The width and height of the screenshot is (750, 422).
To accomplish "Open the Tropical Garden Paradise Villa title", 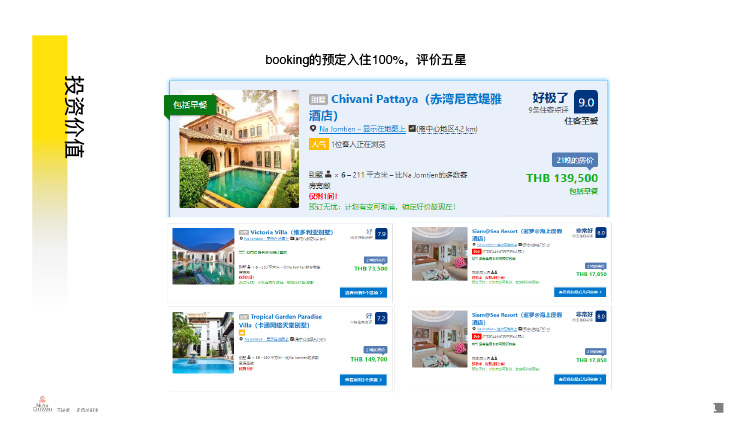I will point(280,321).
